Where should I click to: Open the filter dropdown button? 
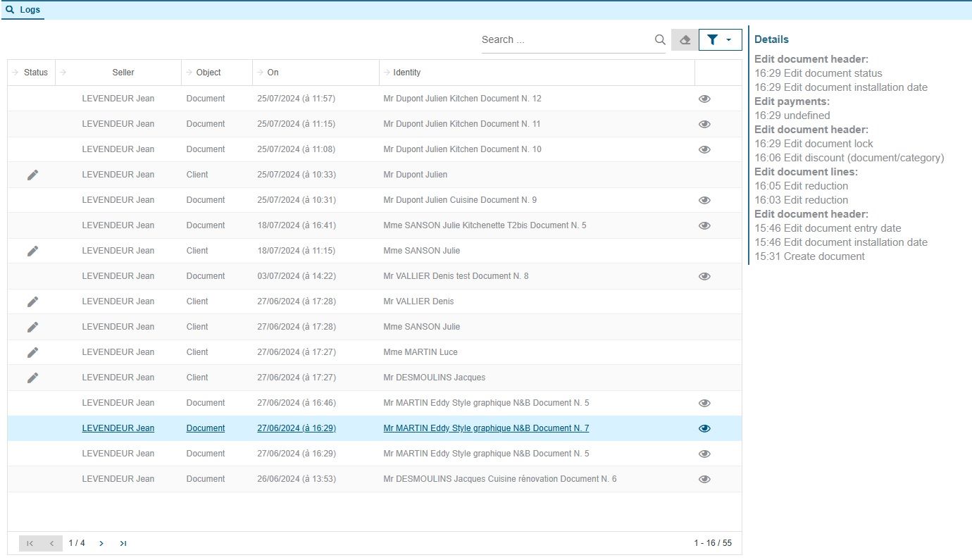click(720, 40)
